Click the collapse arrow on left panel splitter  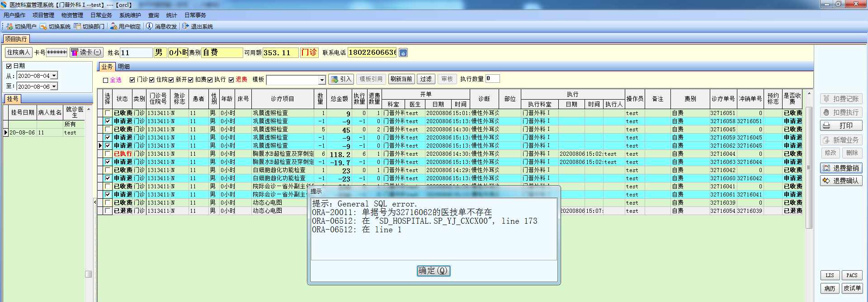pos(95,202)
